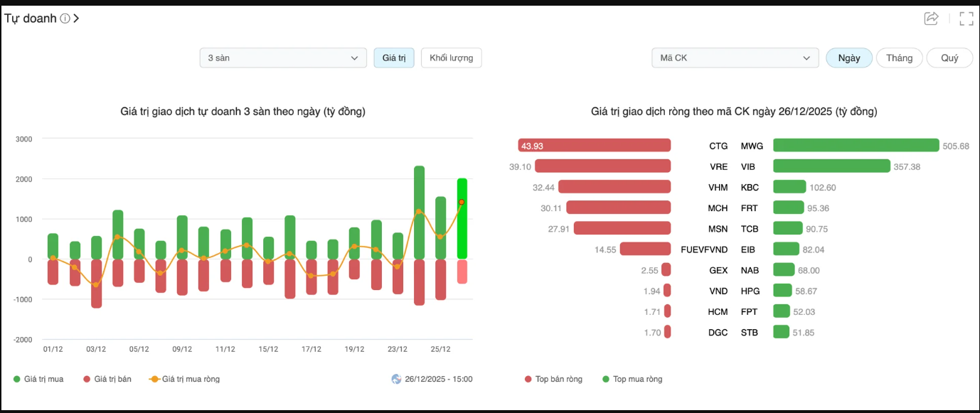Image resolution: width=980 pixels, height=413 pixels.
Task: Click the HPG green bar 58.67
Action: (x=782, y=290)
